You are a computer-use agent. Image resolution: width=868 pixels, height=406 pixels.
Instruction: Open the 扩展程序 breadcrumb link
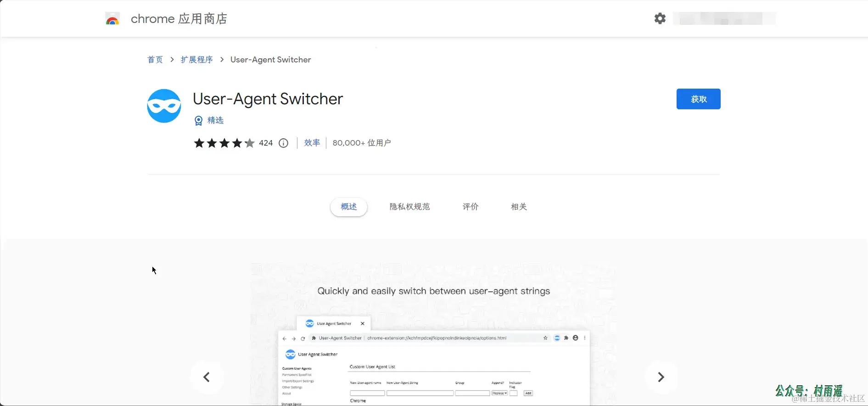pyautogui.click(x=196, y=60)
